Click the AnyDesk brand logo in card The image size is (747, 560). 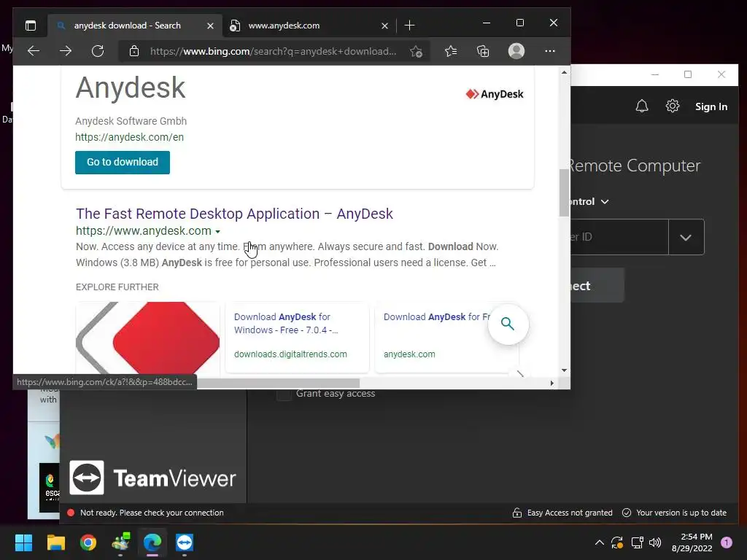[x=495, y=94]
